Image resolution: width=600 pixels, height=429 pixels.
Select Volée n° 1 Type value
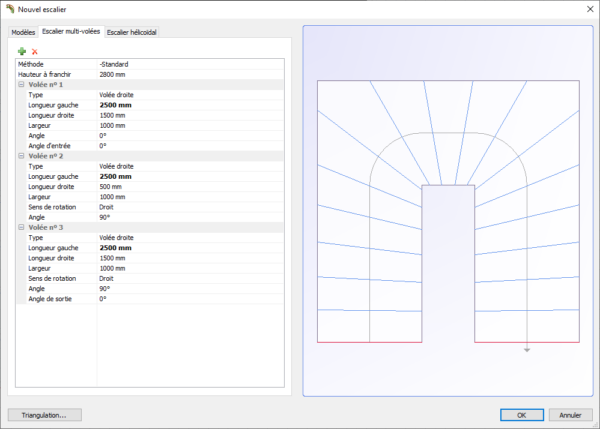tap(191, 95)
